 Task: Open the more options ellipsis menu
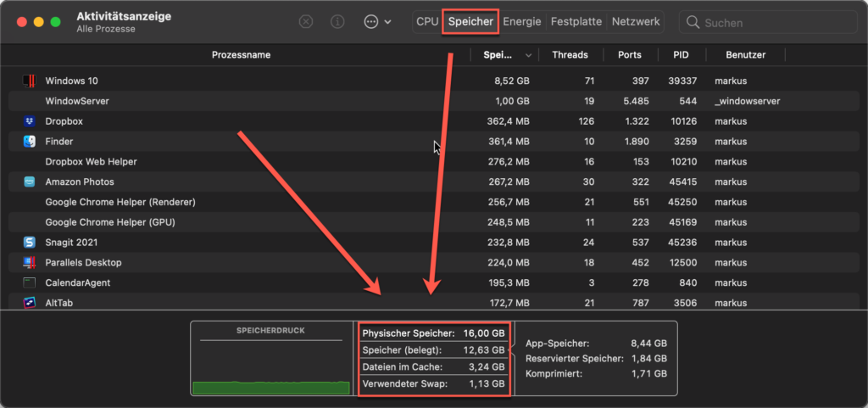click(x=377, y=21)
